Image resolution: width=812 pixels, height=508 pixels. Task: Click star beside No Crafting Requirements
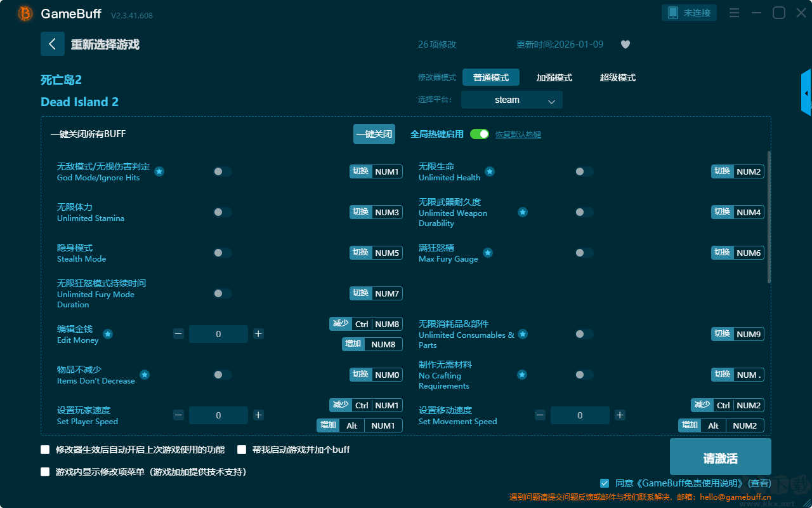522,375
